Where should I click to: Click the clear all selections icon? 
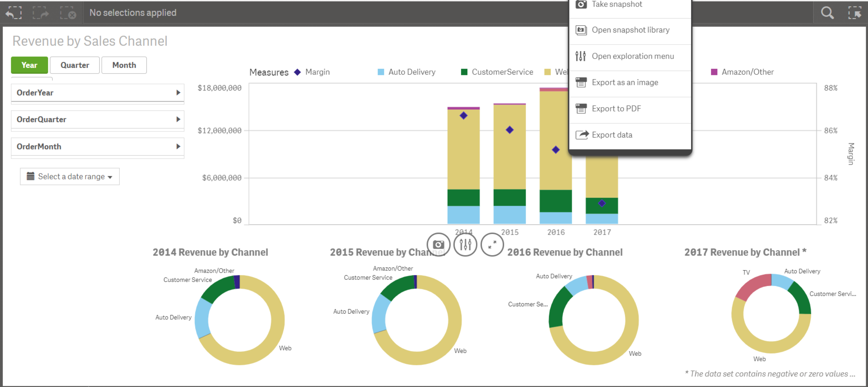[x=68, y=13]
